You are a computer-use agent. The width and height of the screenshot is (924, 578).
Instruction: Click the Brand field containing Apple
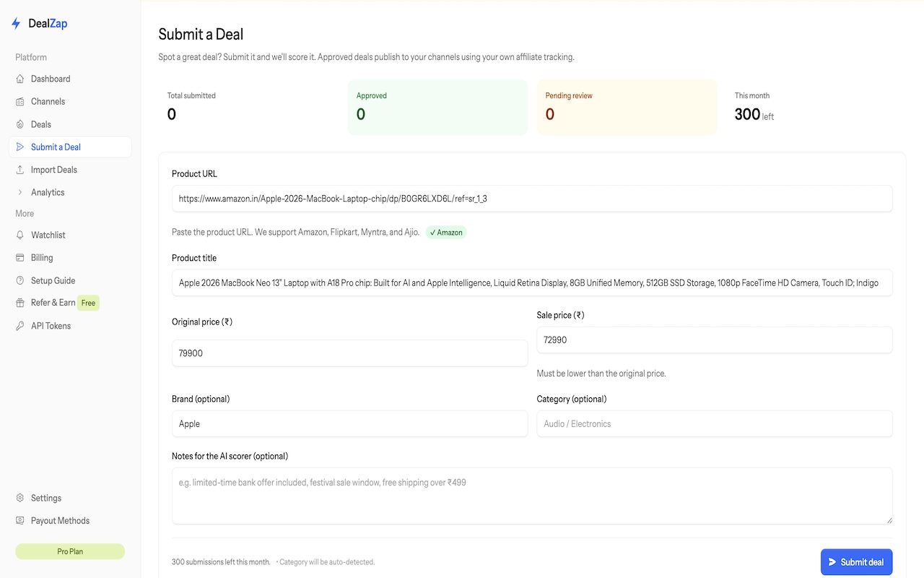coord(349,424)
